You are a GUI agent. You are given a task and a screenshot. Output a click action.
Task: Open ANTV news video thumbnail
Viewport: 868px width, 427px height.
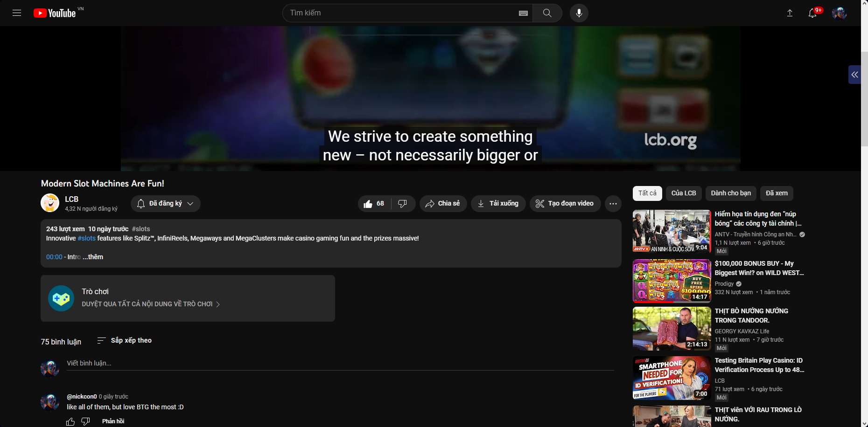(672, 232)
